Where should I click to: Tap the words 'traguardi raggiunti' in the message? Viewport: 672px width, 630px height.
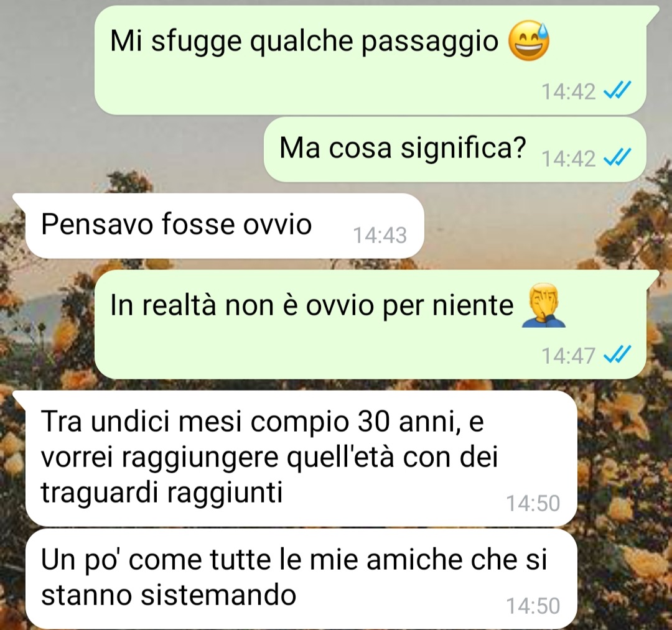162,493
